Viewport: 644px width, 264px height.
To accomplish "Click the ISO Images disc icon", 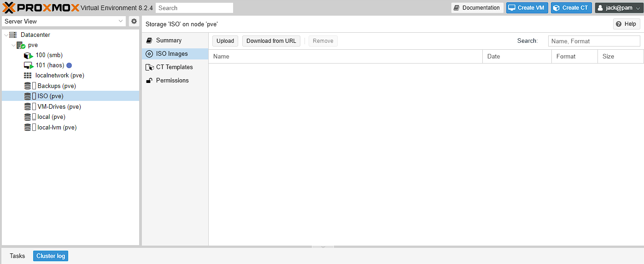I will click(x=149, y=54).
